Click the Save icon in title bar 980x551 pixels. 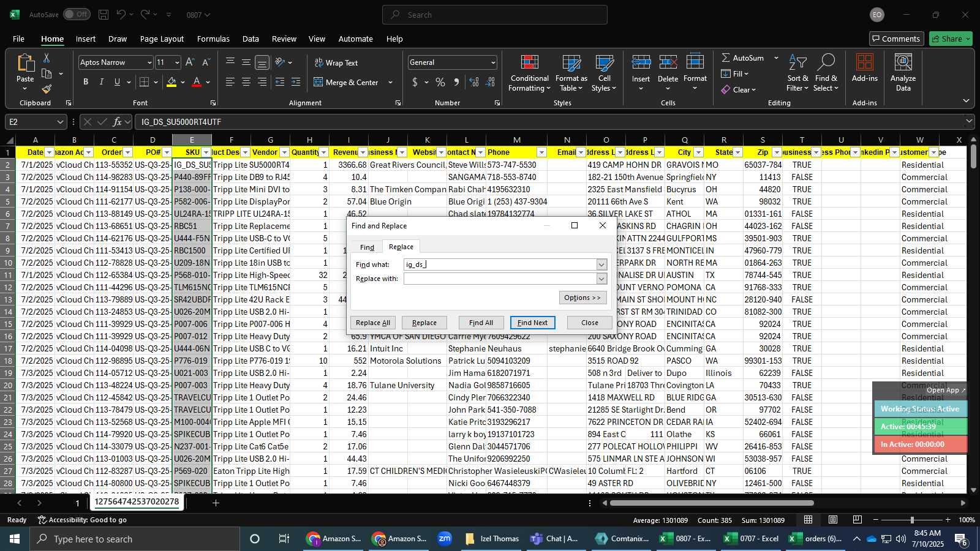pos(104,14)
